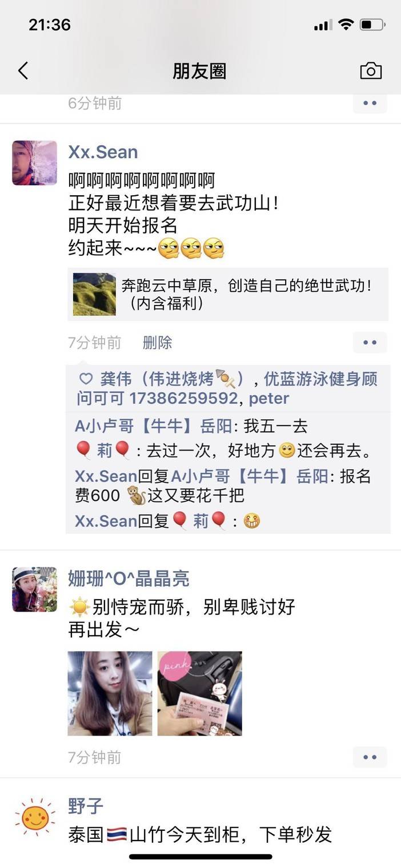Screen dimensions: 401x868
Task: Tap the 野子 username
Action: [x=86, y=806]
